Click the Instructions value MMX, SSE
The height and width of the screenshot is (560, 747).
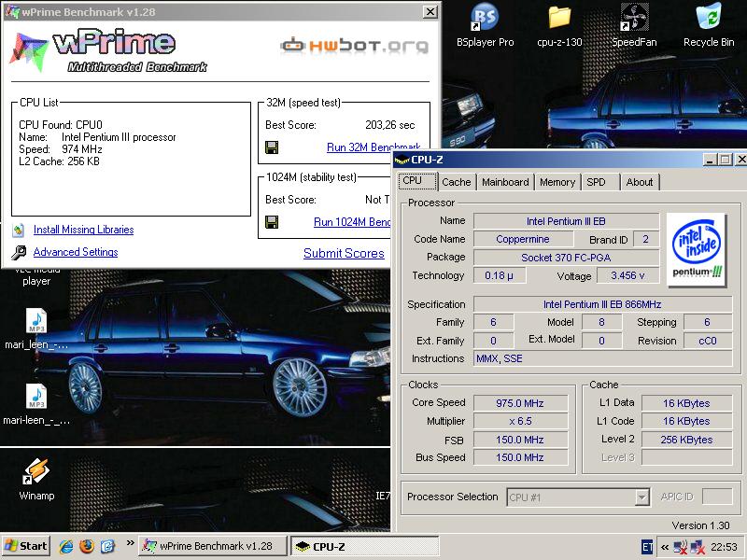coord(602,358)
